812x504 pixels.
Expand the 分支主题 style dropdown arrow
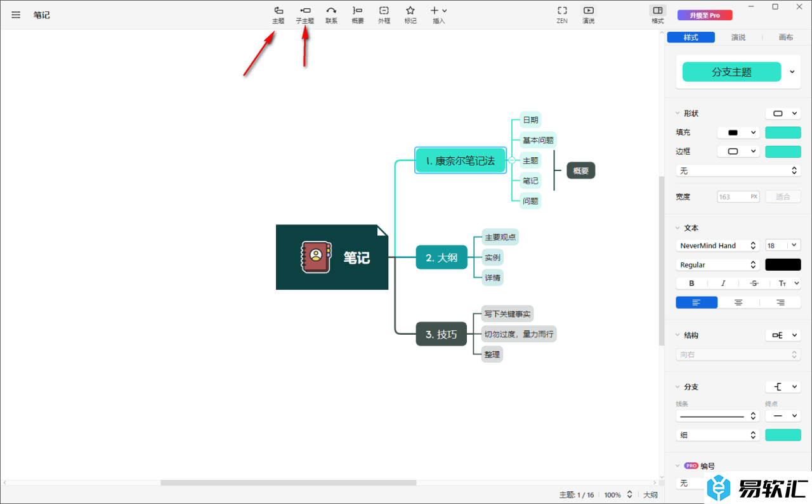pyautogui.click(x=792, y=72)
